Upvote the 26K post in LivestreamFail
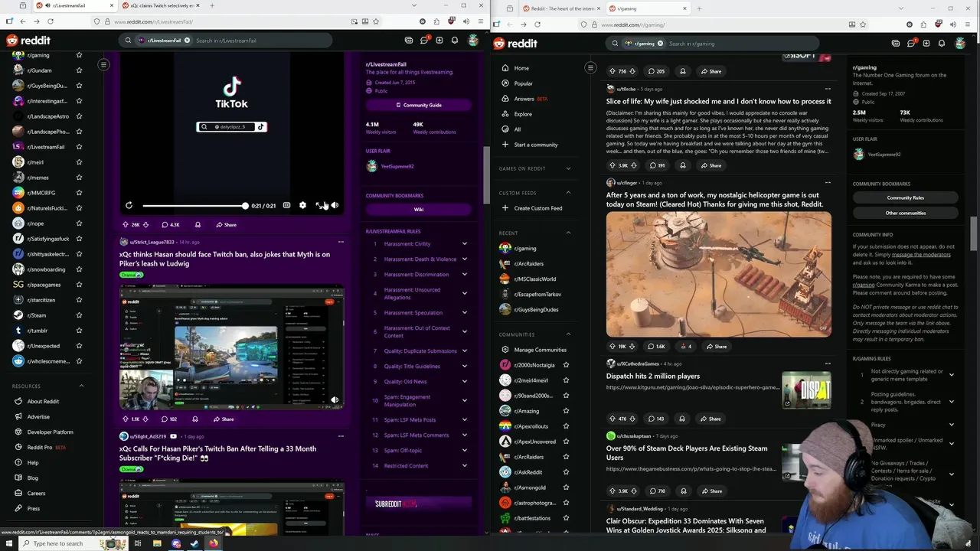 pyautogui.click(x=126, y=225)
